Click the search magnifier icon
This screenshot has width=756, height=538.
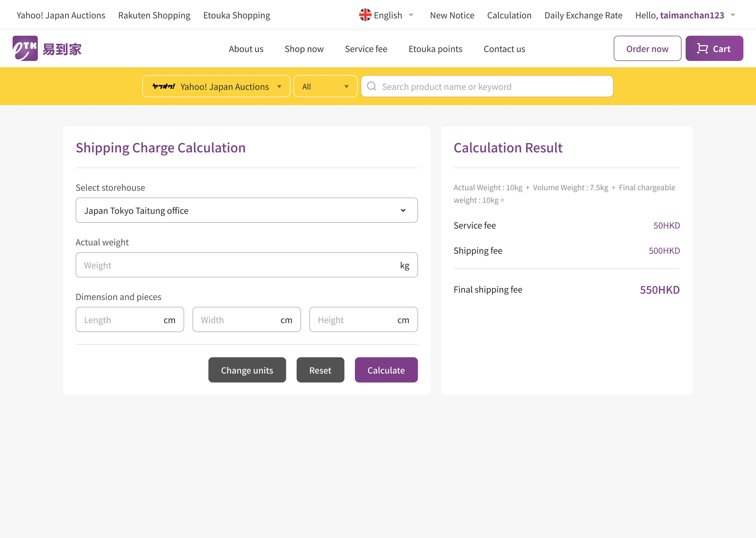(372, 86)
